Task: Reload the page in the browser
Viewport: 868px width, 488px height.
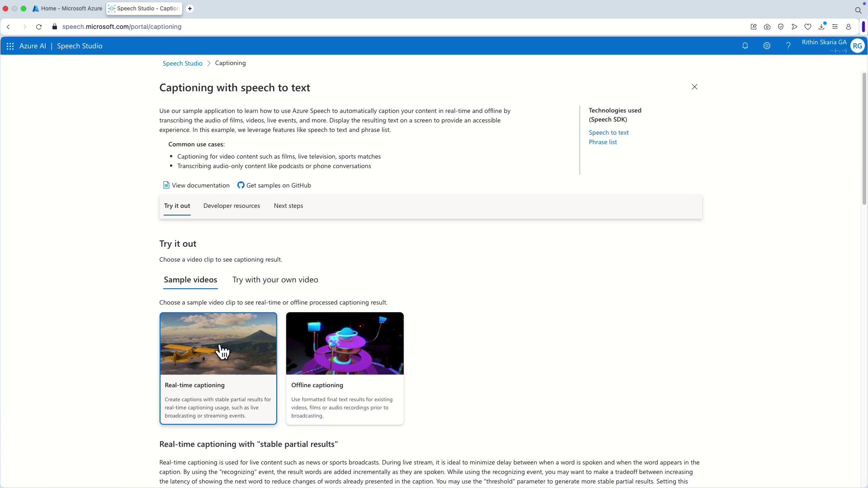Action: click(x=39, y=27)
